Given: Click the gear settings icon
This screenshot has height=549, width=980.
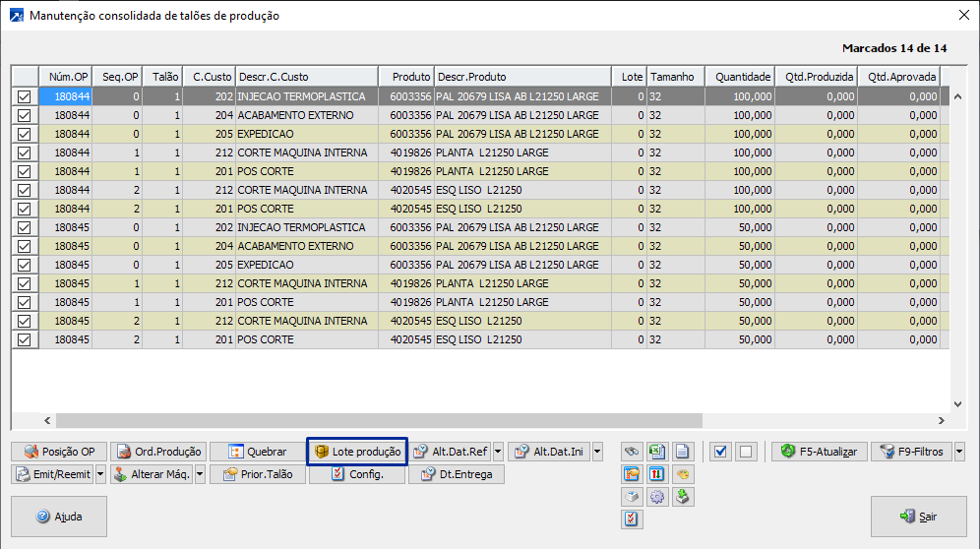Looking at the screenshot, I should click(x=657, y=497).
